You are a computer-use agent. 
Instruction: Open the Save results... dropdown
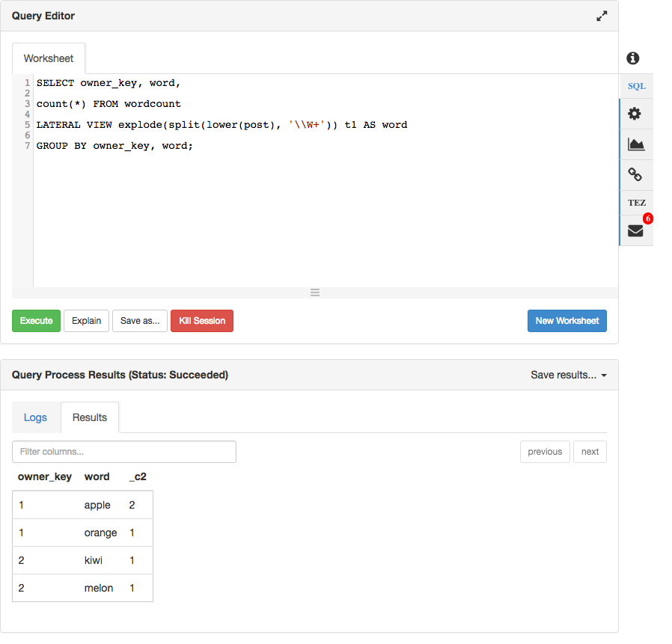coord(568,375)
